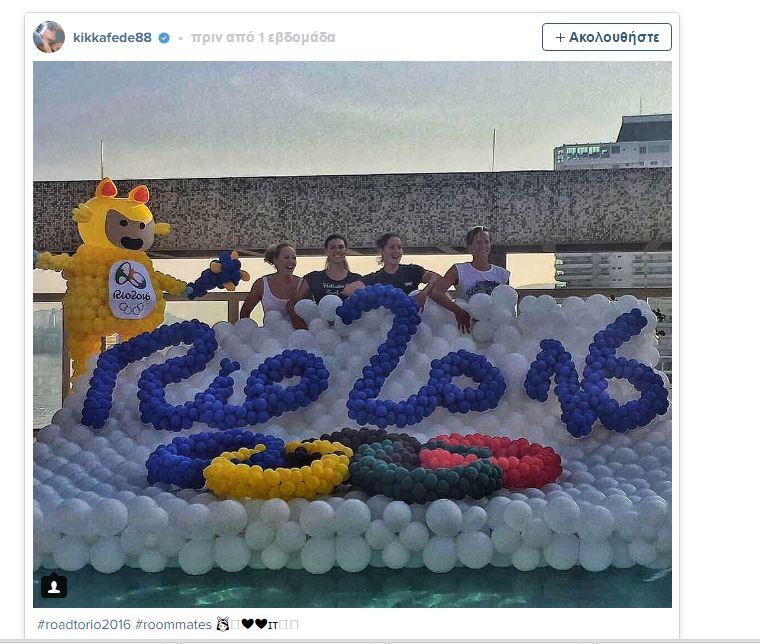Click the first black heart emoji
This screenshot has width=760, height=644.
tap(248, 624)
